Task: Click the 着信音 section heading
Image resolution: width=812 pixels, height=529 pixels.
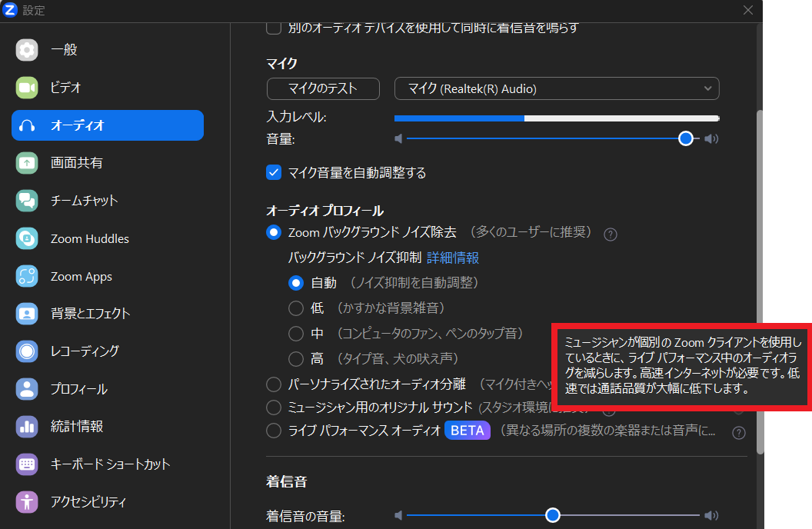Action: coord(286,482)
